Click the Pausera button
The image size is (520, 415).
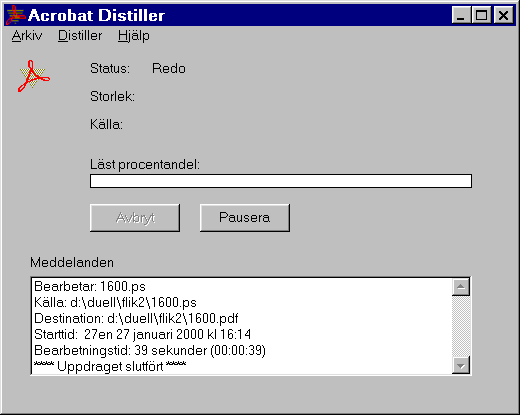tap(245, 218)
